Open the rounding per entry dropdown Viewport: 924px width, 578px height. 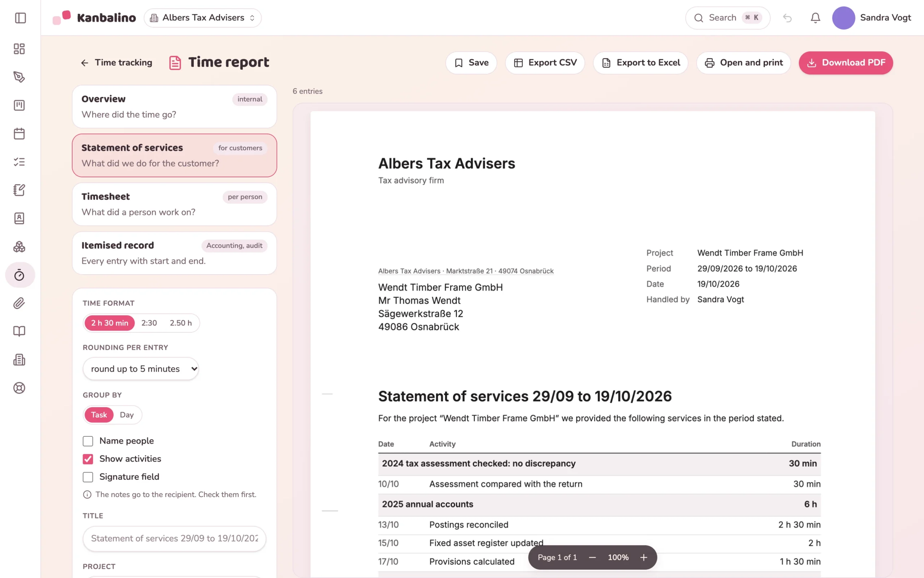tap(140, 369)
